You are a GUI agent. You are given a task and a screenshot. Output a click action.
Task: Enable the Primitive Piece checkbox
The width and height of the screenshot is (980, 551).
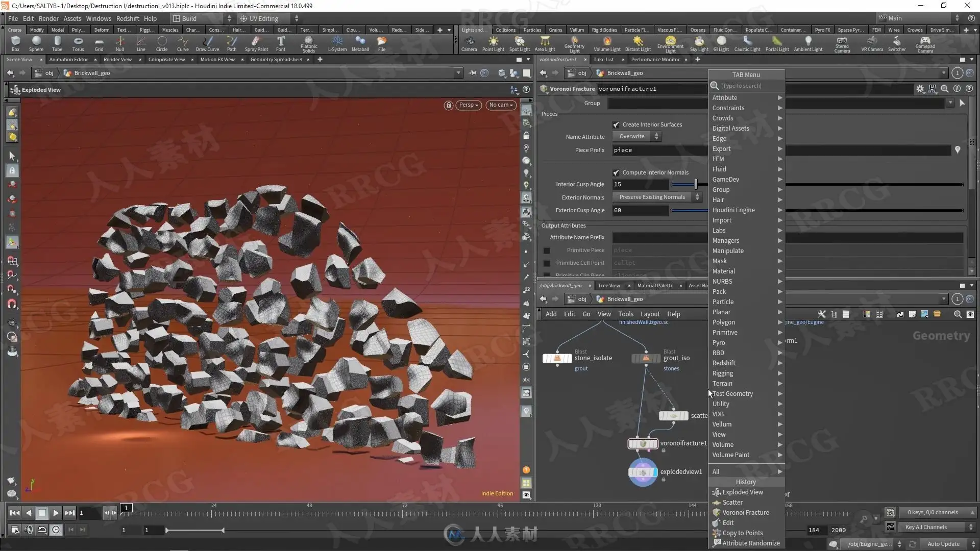[547, 251]
